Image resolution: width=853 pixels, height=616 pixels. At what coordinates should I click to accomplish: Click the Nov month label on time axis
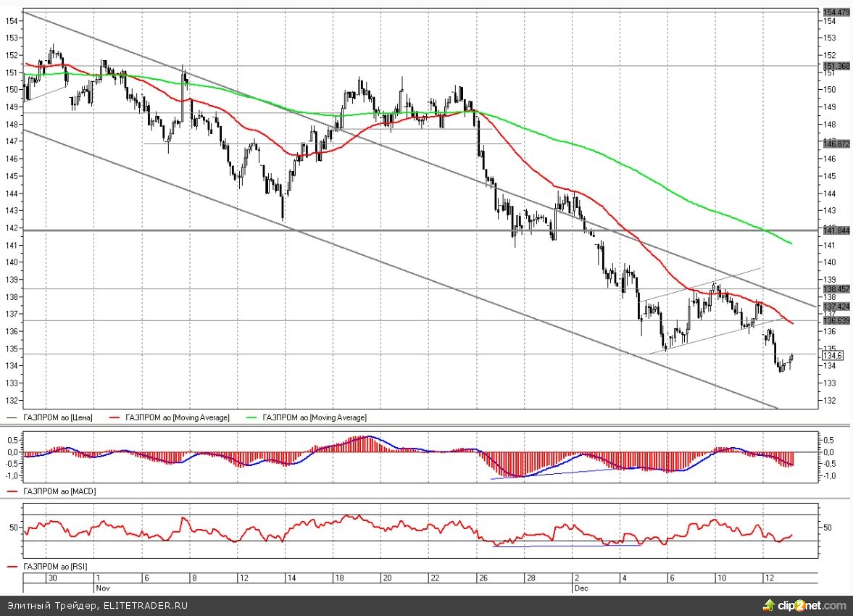coord(103,588)
